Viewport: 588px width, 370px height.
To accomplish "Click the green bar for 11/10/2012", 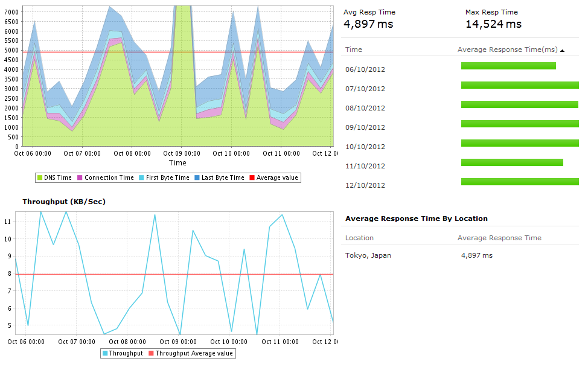I will pos(513,162).
